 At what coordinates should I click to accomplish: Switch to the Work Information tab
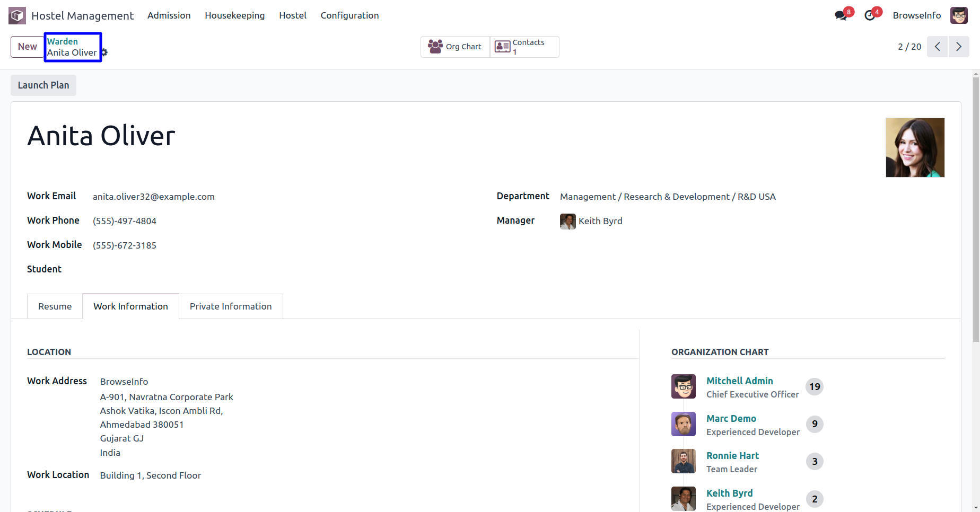[131, 306]
